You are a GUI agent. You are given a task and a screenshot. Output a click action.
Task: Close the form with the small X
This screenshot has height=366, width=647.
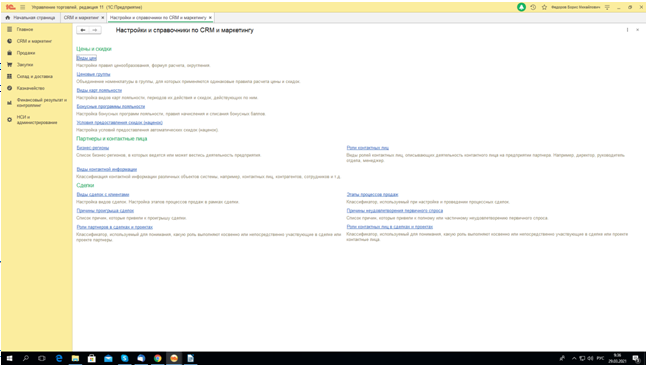point(638,30)
